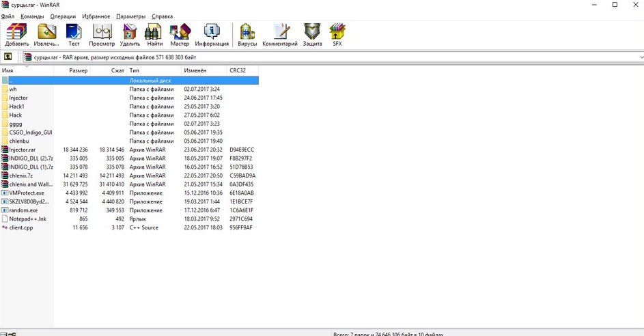Select the INDIGO_DLL (2).7z row

130,158
